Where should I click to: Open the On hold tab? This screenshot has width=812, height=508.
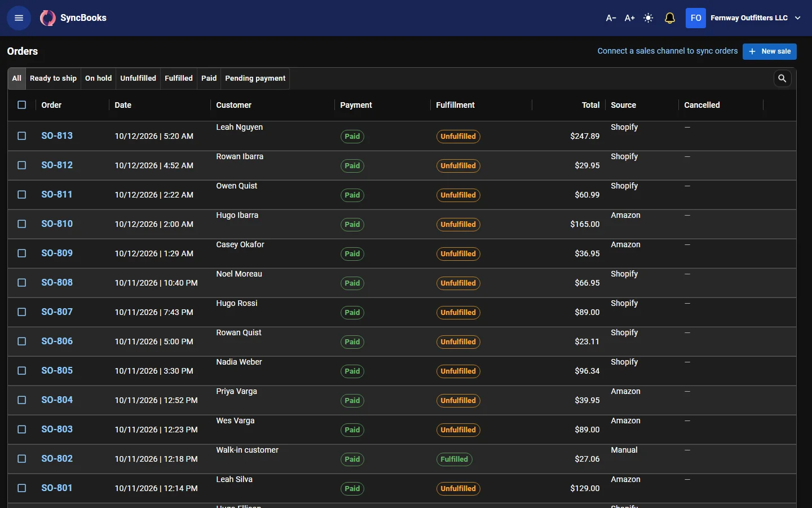[98, 78]
